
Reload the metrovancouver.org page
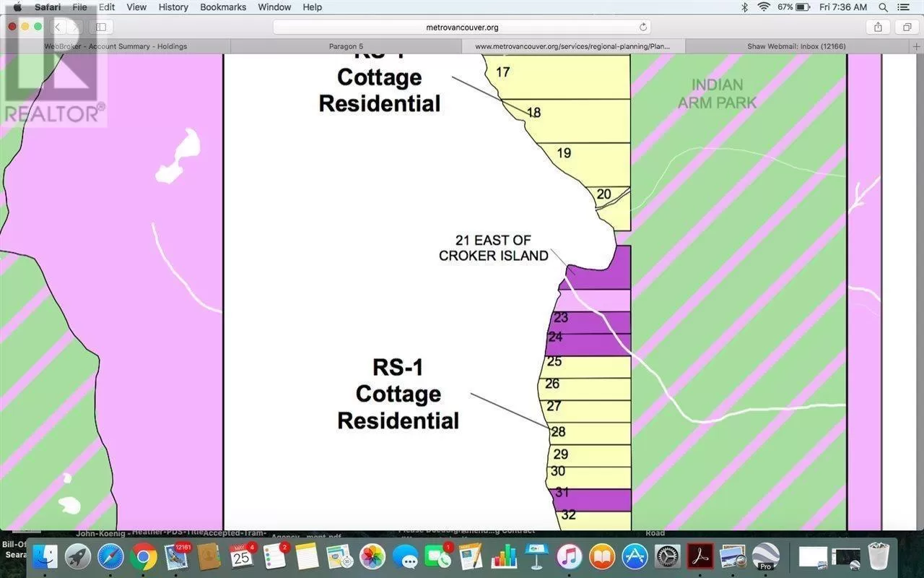click(642, 27)
